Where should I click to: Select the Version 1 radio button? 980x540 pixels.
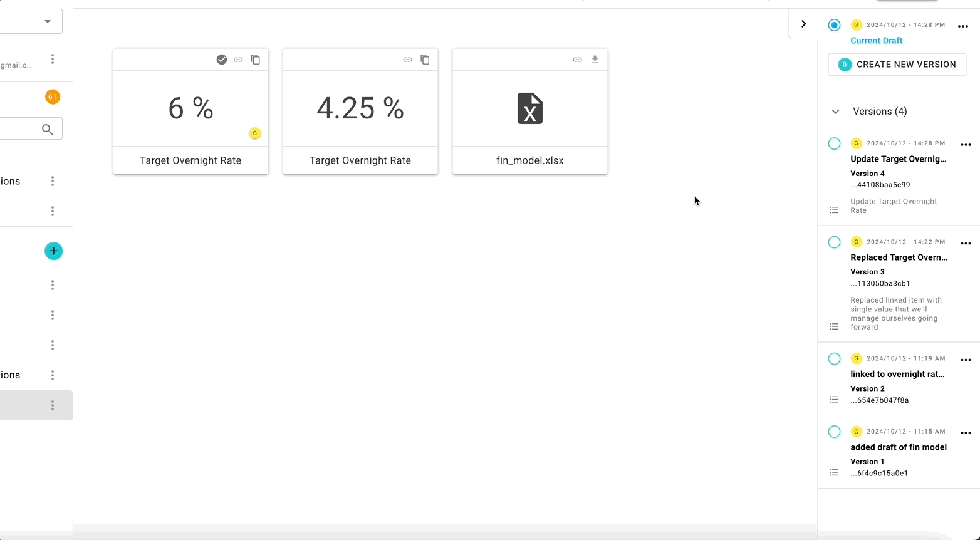tap(834, 432)
